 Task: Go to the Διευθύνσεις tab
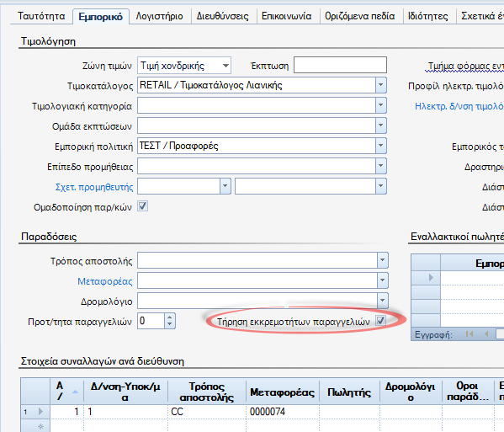point(222,16)
